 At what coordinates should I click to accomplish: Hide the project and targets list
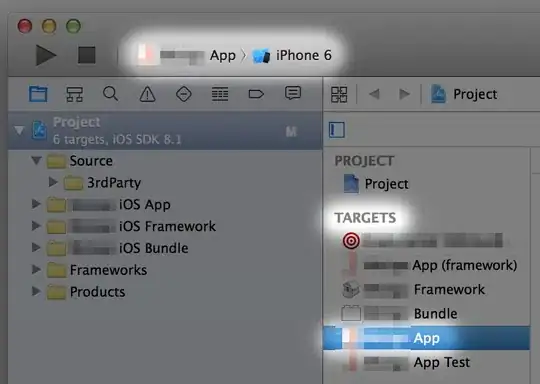pos(336,130)
